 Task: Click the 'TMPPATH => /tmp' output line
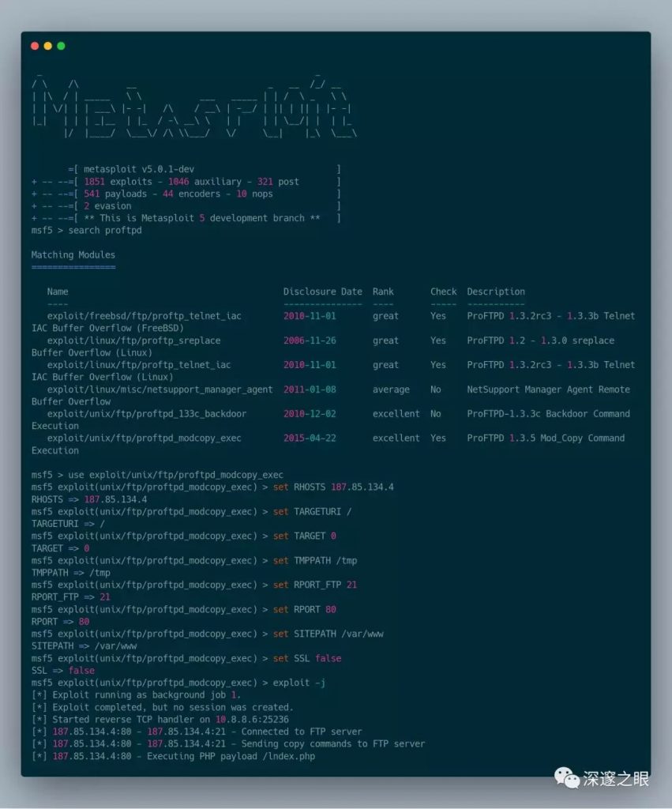(70, 573)
